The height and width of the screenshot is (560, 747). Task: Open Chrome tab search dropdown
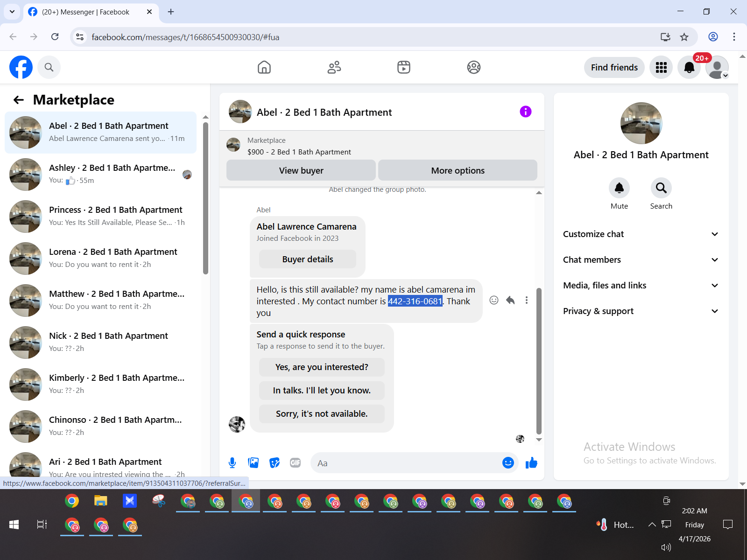point(12,12)
